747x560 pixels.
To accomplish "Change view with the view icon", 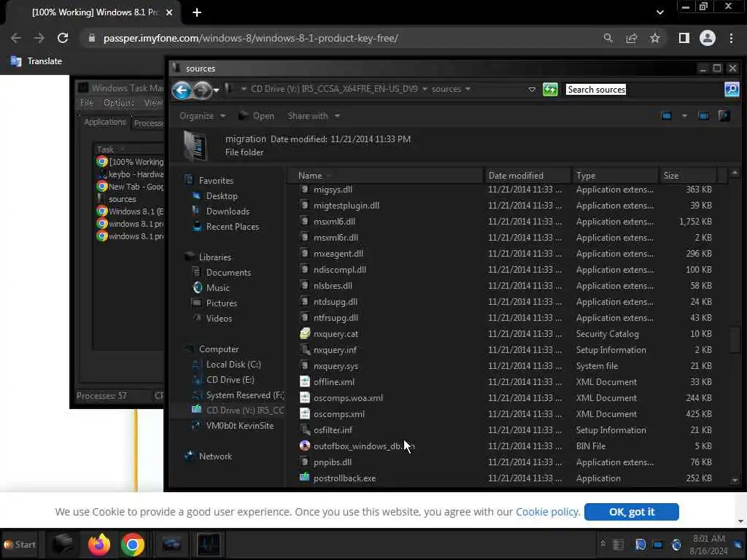I will point(666,116).
